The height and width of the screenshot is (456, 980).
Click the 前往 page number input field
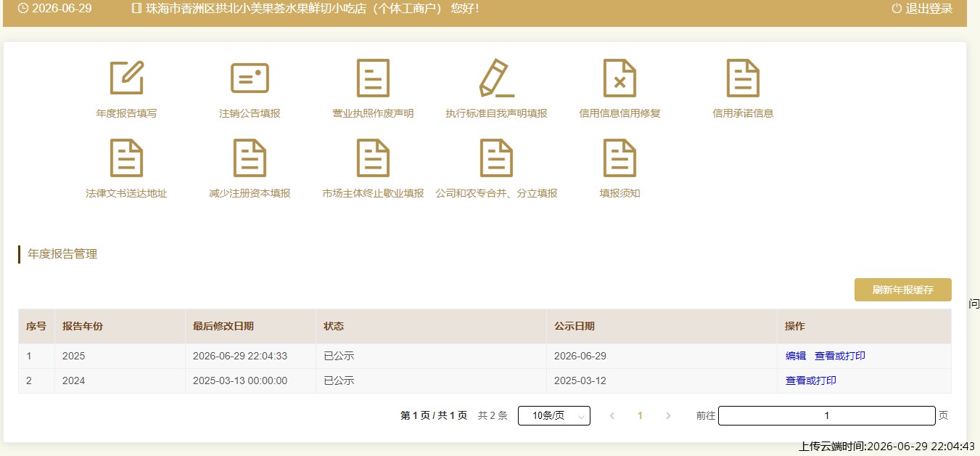point(827,415)
